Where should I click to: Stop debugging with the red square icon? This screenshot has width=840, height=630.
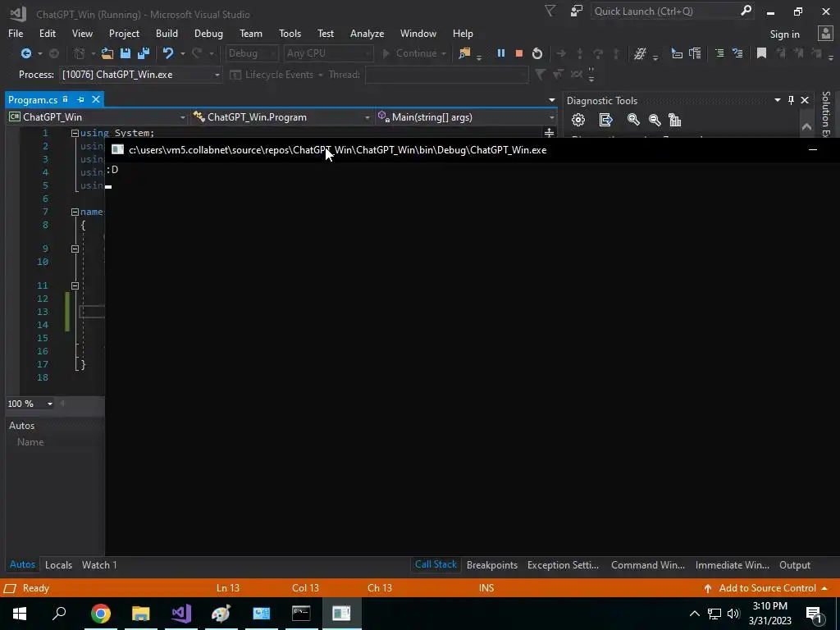[518, 53]
